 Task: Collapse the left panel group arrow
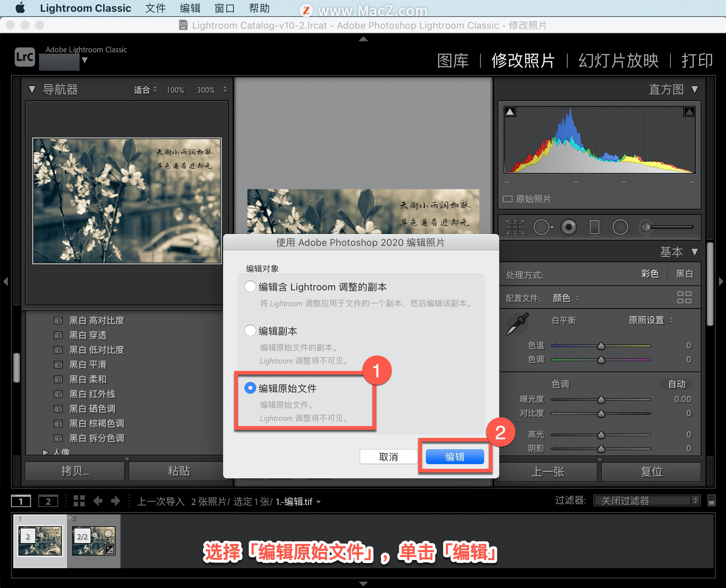tap(6, 282)
